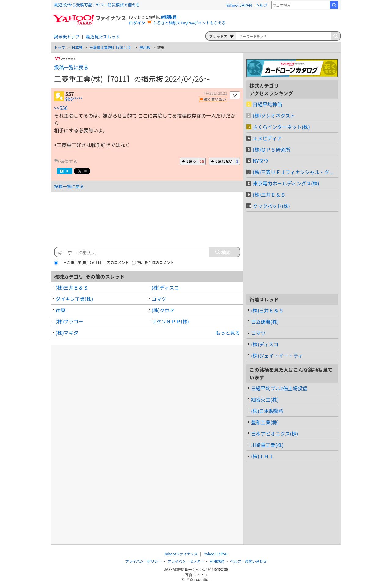Click the shopping cart ふるさと納税 icon
The width and height of the screenshot is (392, 581).
149,23
